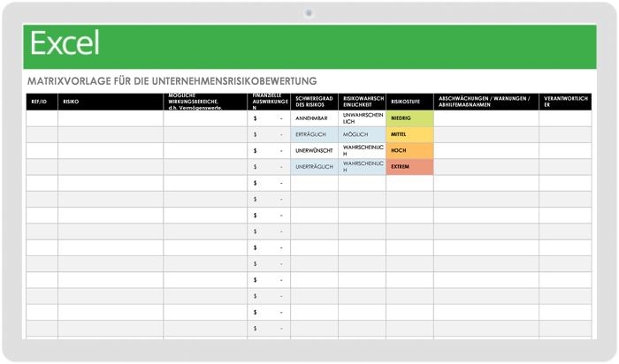Click WAHRSCHEINLICH cell in the EXTREM row

[x=362, y=167]
